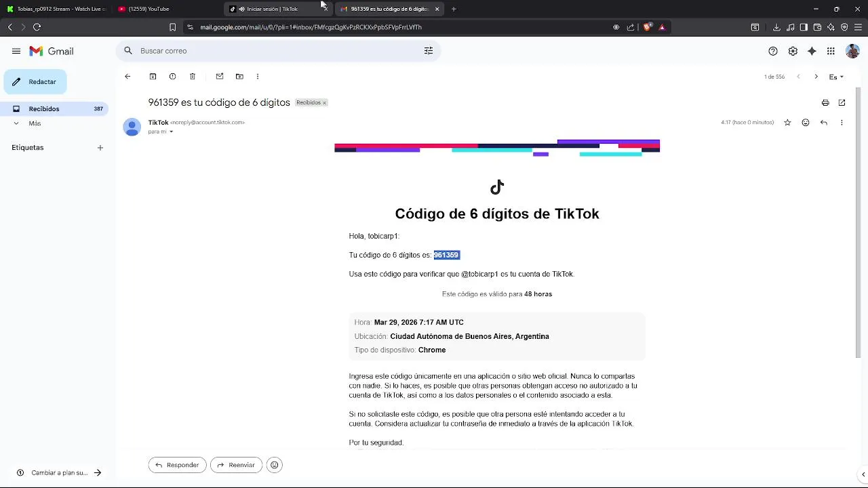Open more actions menu in the email toolbar
868x488 pixels.
point(258,77)
